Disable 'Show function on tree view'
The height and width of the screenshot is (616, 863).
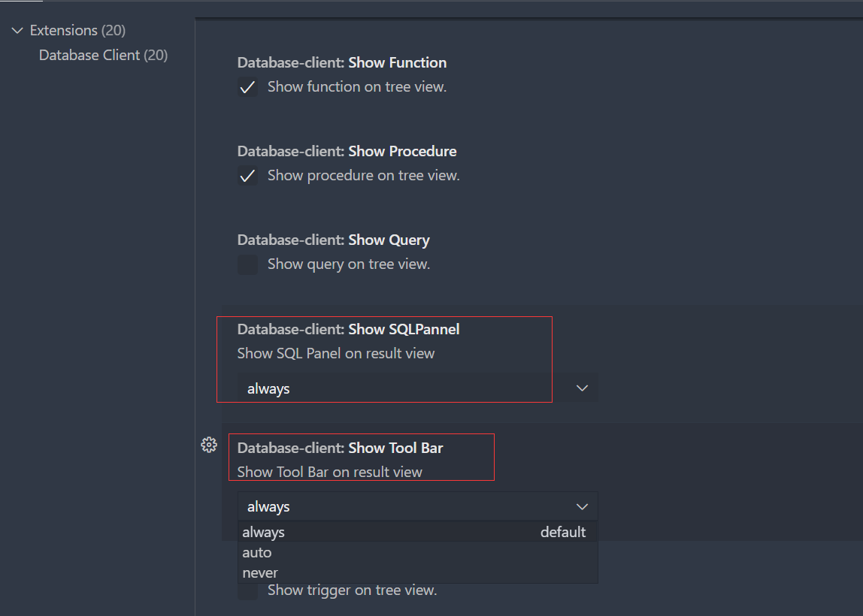(247, 87)
